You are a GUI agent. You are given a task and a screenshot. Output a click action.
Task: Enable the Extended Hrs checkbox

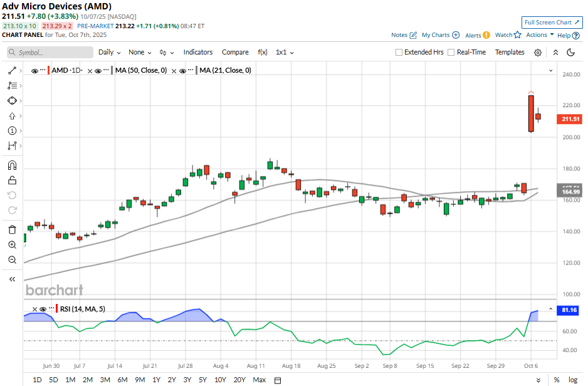399,53
